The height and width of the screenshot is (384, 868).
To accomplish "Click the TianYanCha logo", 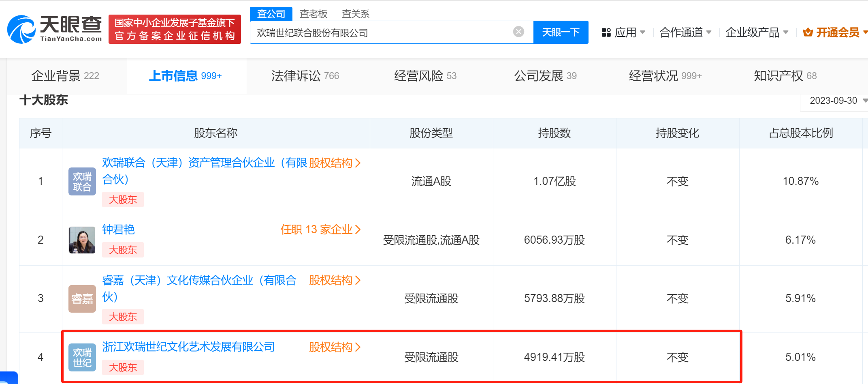I will click(x=55, y=29).
